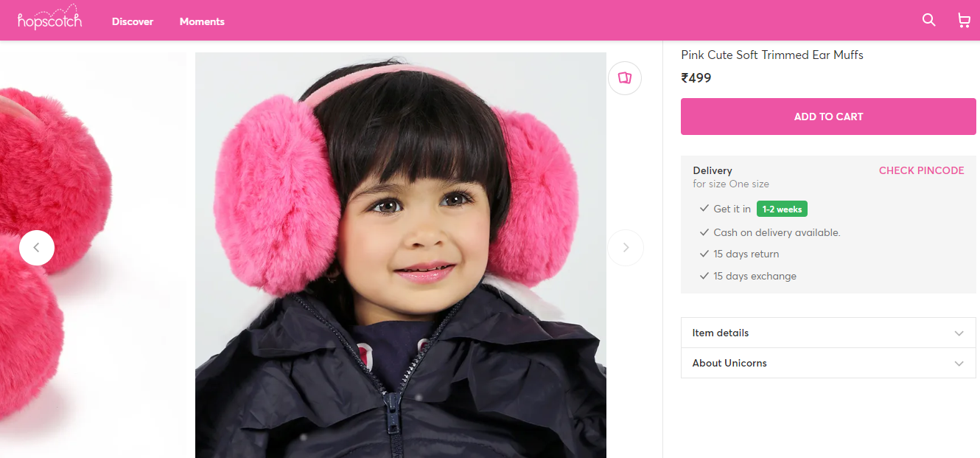Click the 1-2 weeks delivery badge
Viewport: 980px width, 458px height.
(782, 209)
